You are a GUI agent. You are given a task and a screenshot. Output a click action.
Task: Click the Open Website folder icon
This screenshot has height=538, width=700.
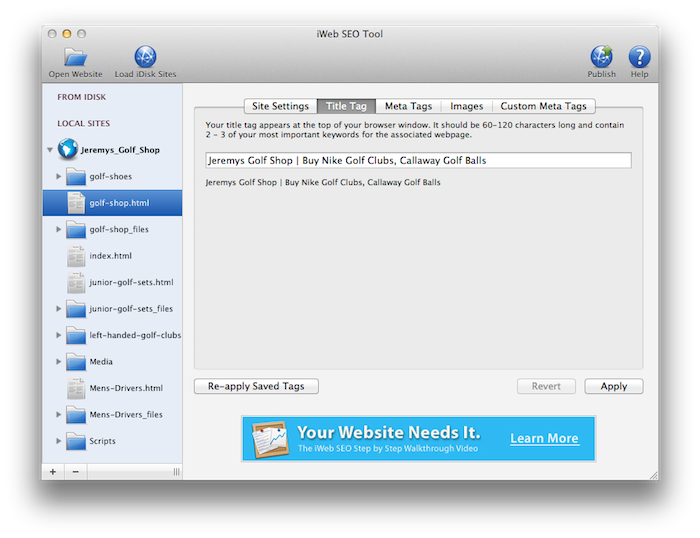pos(75,57)
